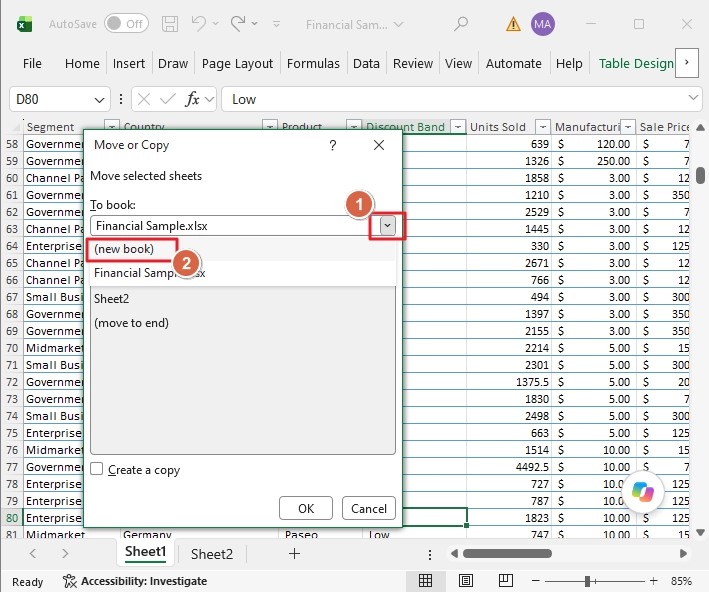Switch to the Home ribbon tab
Screen dimensions: 709x592
(82, 63)
